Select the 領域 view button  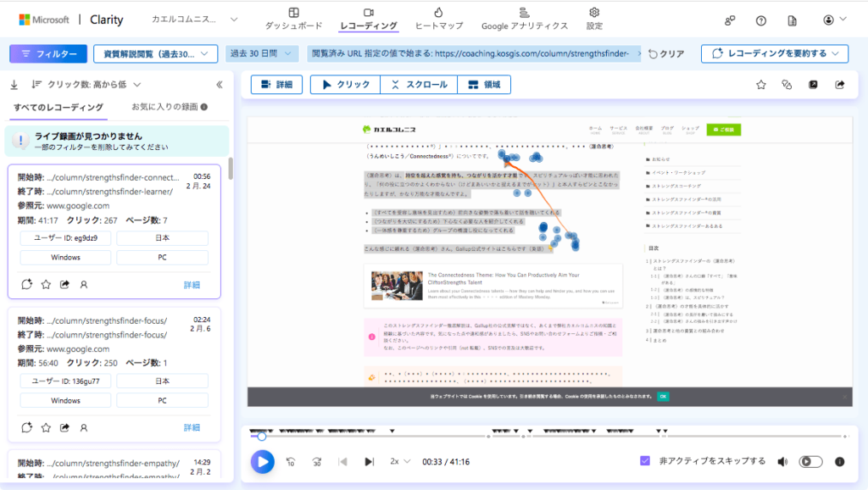tap(484, 85)
